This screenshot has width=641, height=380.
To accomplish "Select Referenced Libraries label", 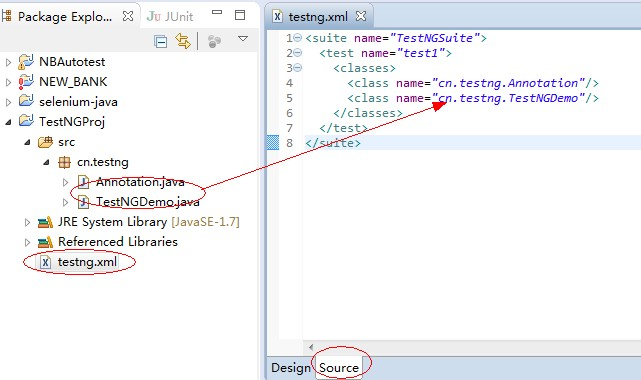I will 118,242.
